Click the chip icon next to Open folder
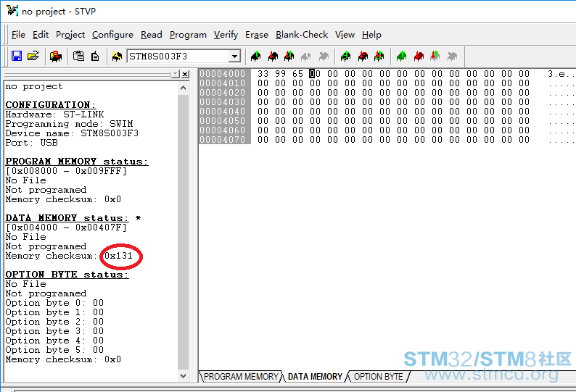 pos(56,57)
